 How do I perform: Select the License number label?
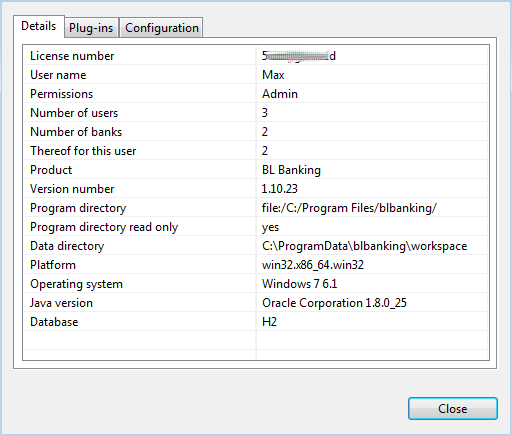[x=72, y=56]
